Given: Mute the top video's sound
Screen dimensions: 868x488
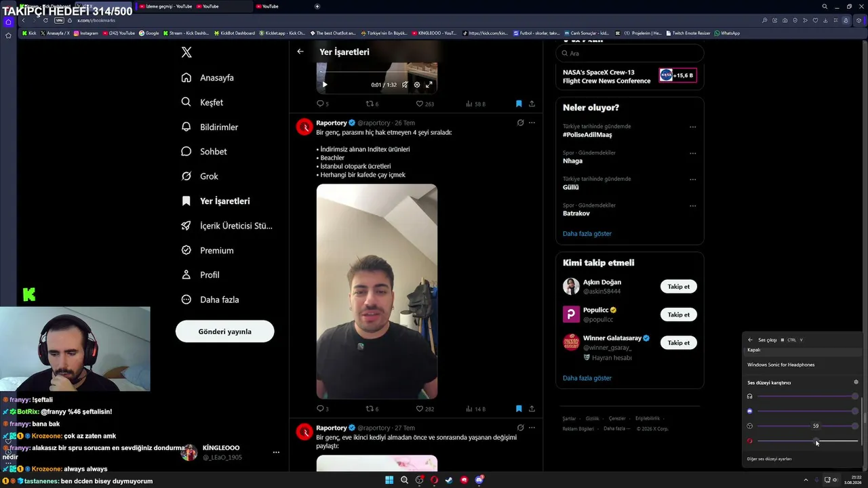Looking at the screenshot, I should click(405, 85).
